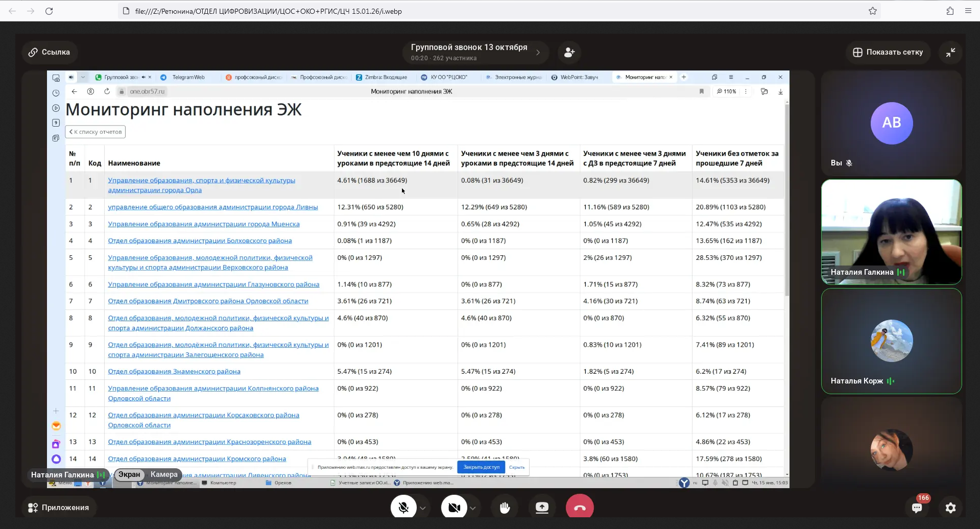Open call settings gear icon

click(950, 508)
